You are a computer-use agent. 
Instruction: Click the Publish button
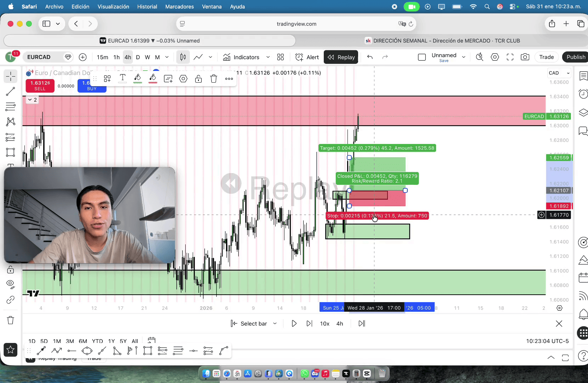[576, 57]
